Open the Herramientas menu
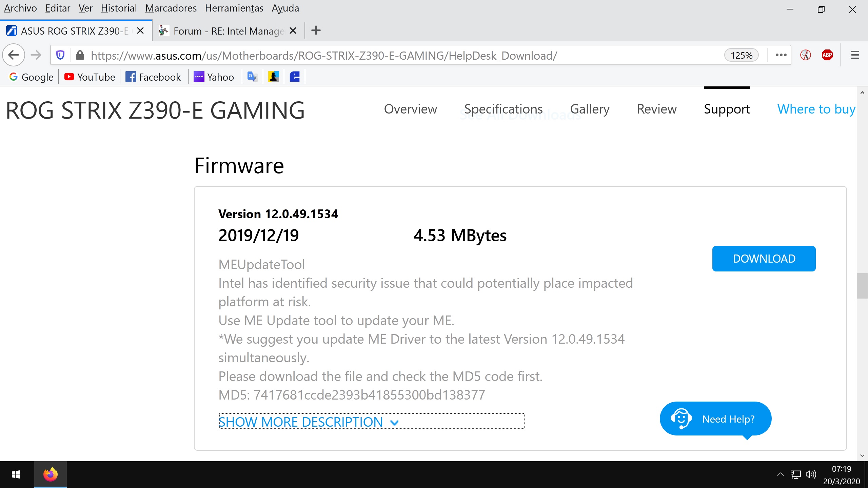Viewport: 868px width, 488px height. coord(234,8)
